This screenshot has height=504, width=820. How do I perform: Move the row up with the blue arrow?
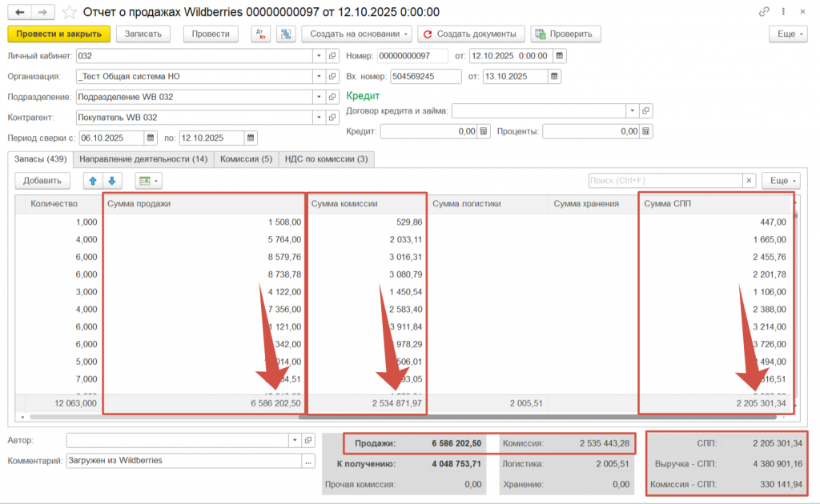93,181
